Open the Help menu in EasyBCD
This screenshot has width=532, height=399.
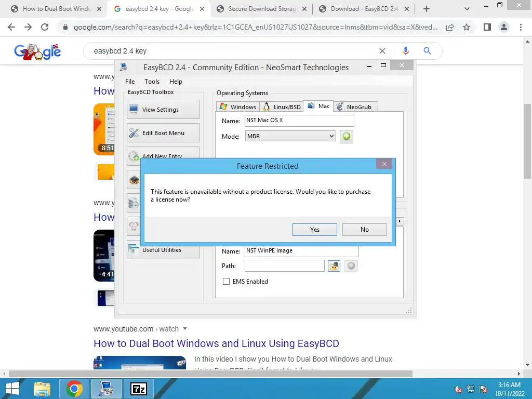click(176, 82)
